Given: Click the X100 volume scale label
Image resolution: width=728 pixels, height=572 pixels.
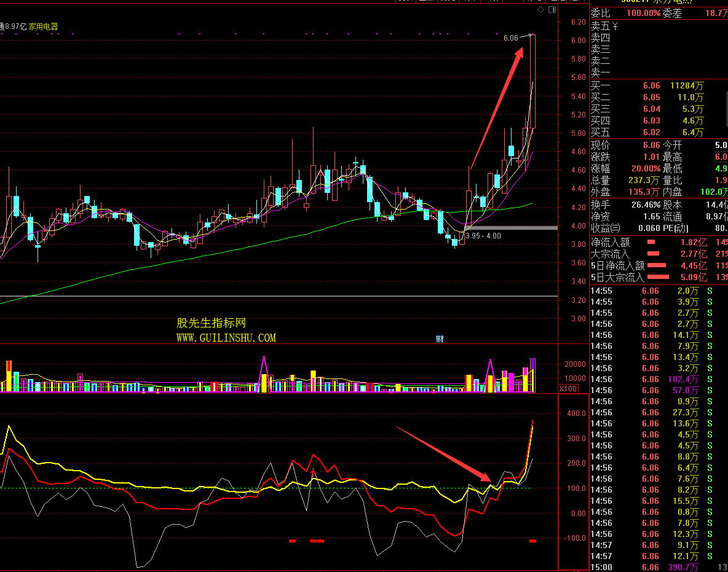Looking at the screenshot, I should [x=568, y=389].
